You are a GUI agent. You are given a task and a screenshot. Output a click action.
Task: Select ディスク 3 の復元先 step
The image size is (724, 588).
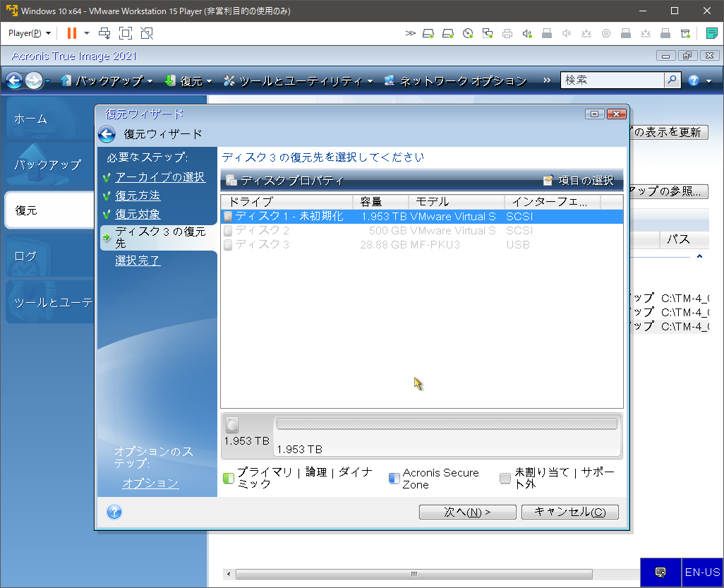point(159,237)
